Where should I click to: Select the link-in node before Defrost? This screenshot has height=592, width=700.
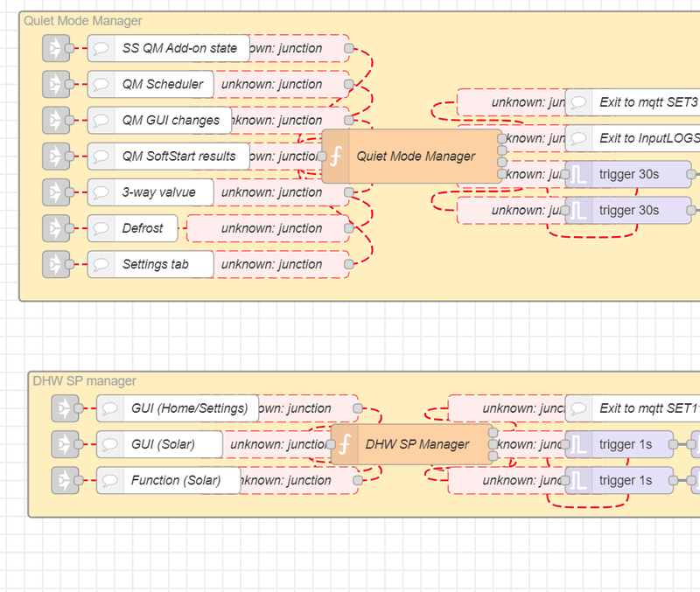pos(56,228)
